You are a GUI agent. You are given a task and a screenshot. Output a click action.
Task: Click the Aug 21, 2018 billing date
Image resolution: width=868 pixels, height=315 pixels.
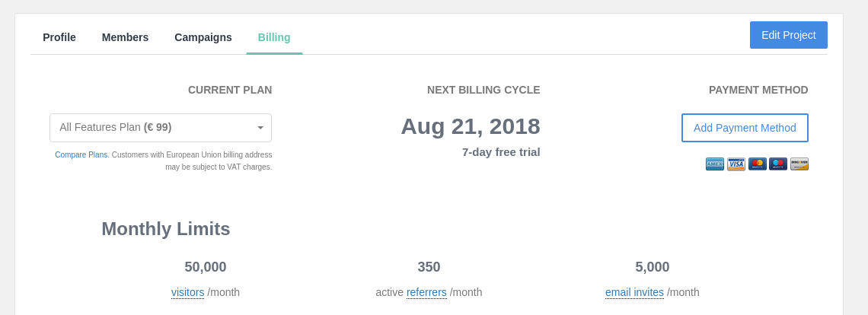471,126
